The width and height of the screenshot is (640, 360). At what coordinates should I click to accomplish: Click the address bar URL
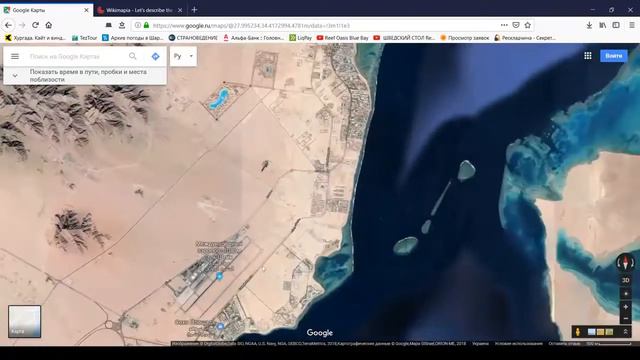click(251, 26)
